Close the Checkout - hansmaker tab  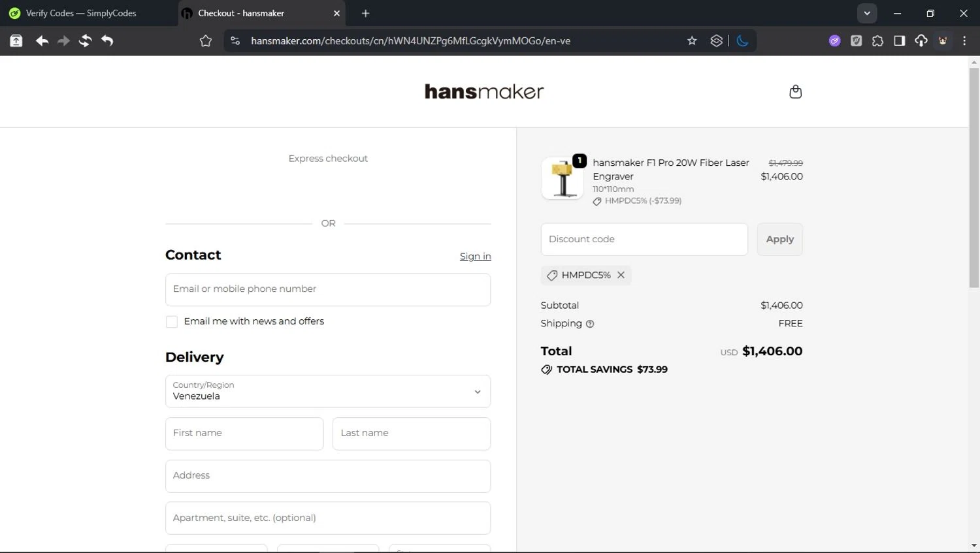point(336,13)
